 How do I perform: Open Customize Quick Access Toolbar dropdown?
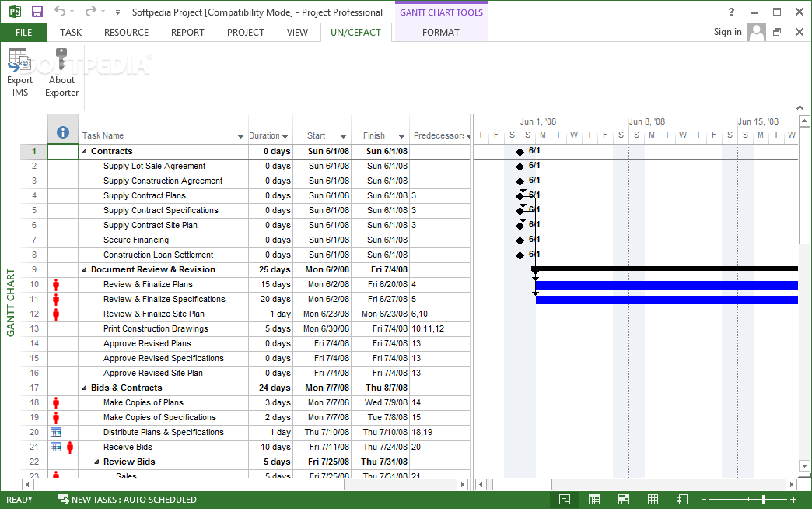(x=117, y=12)
